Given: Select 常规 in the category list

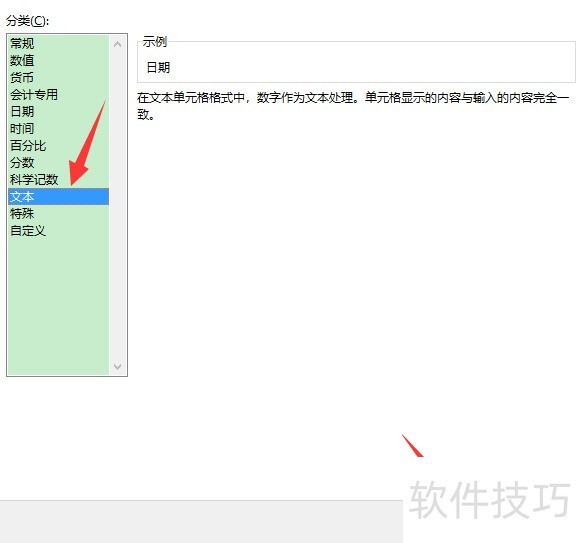Looking at the screenshot, I should (x=58, y=43).
